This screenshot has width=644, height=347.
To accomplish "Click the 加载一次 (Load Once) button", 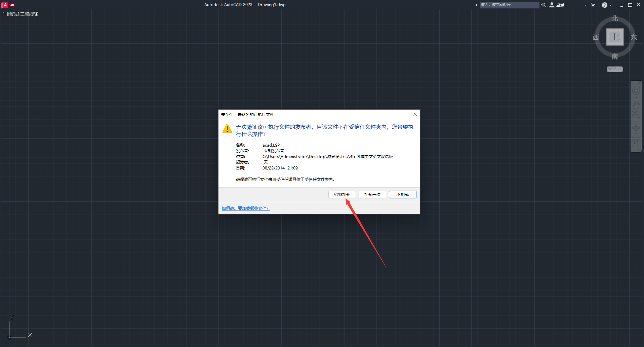I will [x=372, y=195].
